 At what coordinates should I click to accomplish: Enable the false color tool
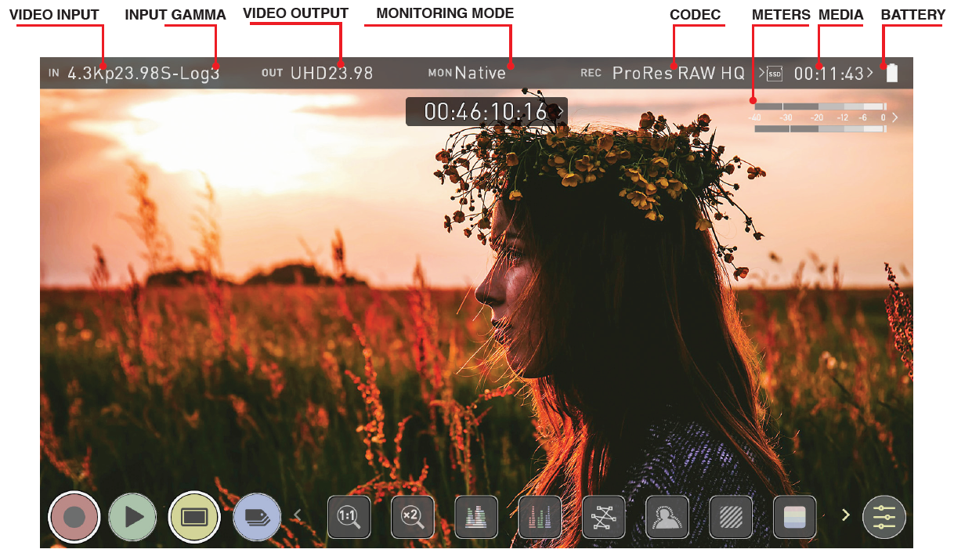(x=794, y=517)
